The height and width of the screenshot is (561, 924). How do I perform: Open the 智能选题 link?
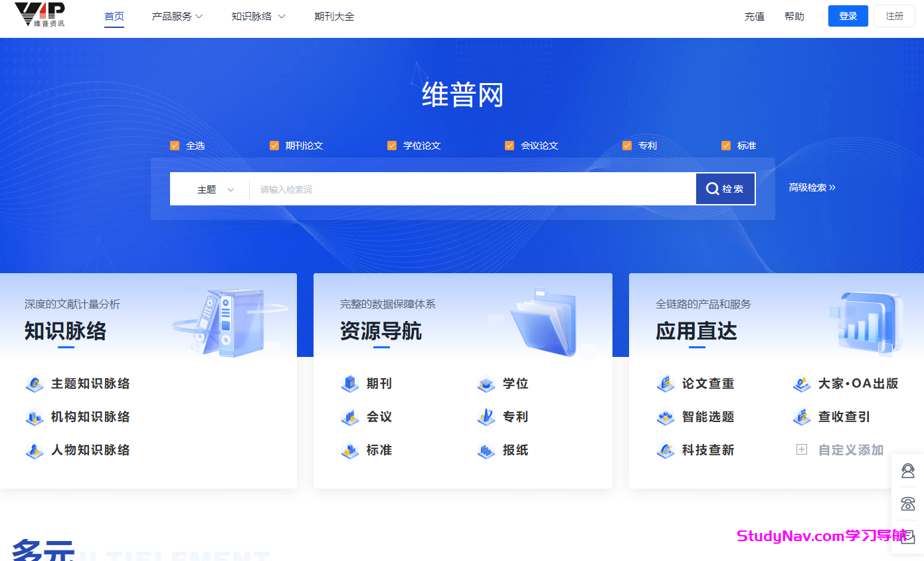coord(708,417)
